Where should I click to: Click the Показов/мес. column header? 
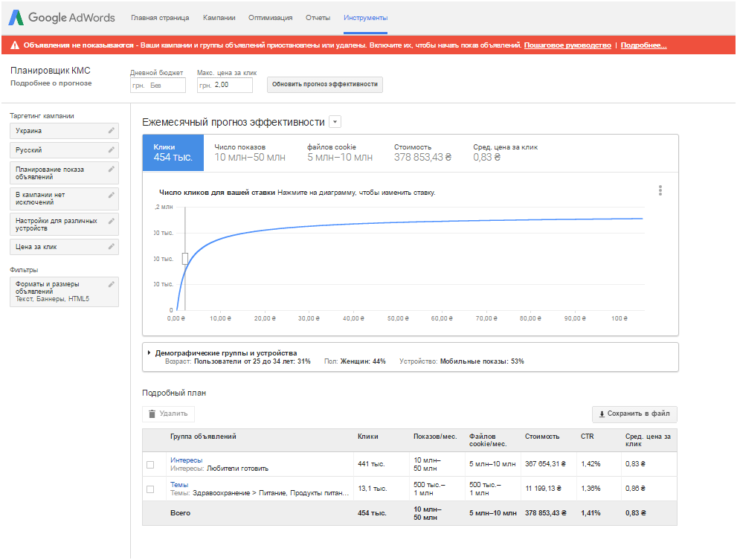(x=435, y=437)
